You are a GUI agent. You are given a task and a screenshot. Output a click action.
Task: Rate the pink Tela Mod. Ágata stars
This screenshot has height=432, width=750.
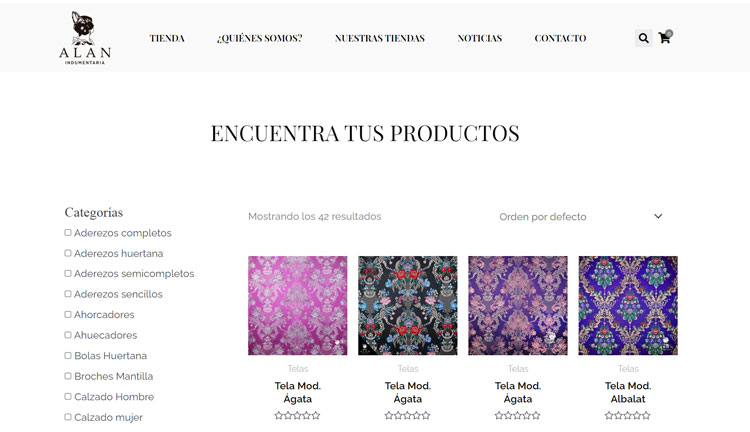(298, 415)
